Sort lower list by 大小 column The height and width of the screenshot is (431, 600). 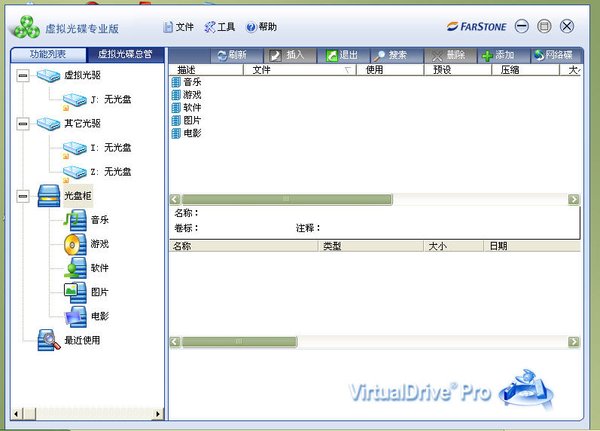(454, 246)
